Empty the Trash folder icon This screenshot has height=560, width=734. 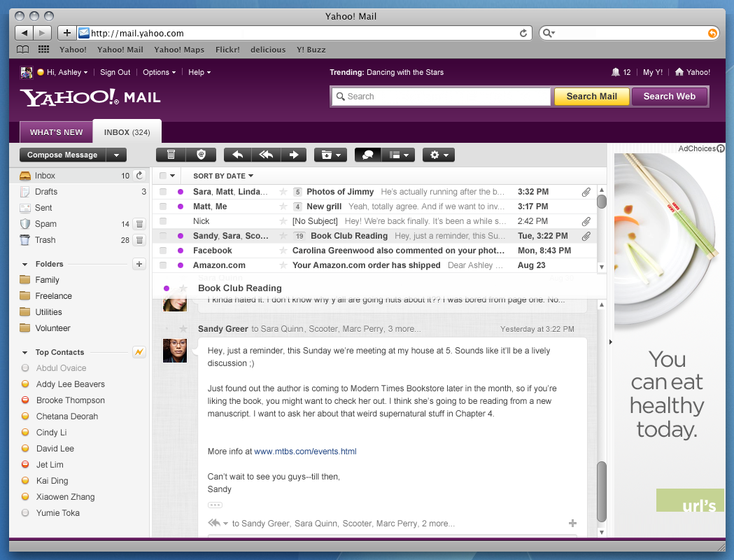(139, 240)
